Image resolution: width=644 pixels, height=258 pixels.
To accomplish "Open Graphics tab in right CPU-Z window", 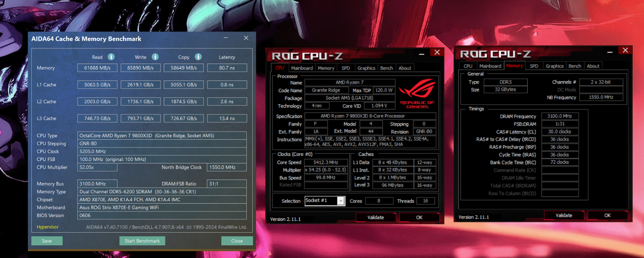I will tap(555, 66).
